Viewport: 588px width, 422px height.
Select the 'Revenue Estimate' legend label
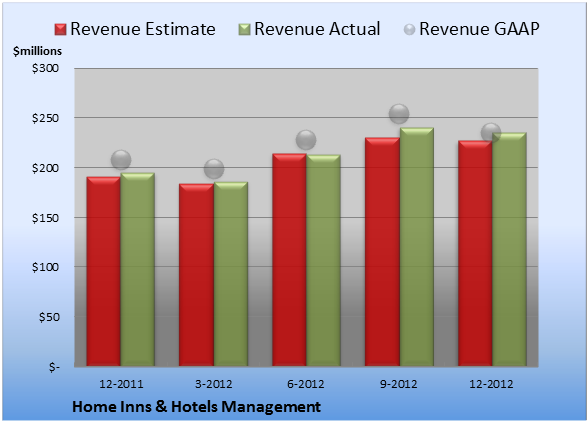tap(143, 29)
